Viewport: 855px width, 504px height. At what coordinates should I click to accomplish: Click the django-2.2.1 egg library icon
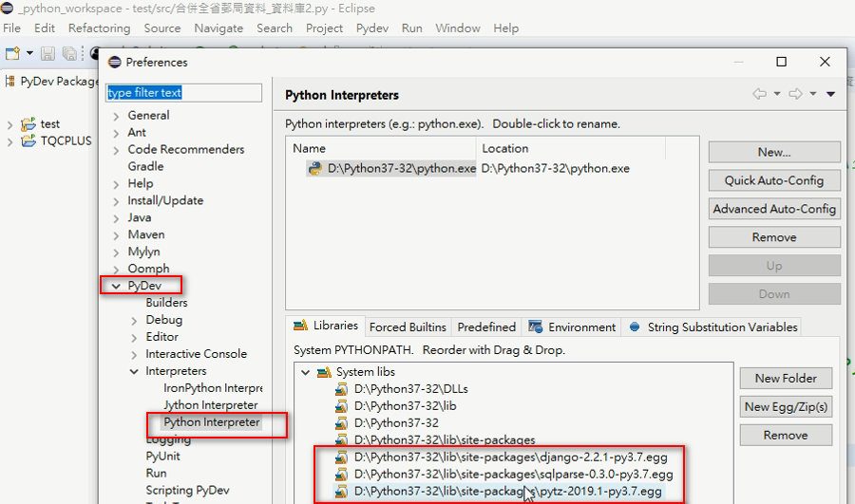pyautogui.click(x=341, y=457)
